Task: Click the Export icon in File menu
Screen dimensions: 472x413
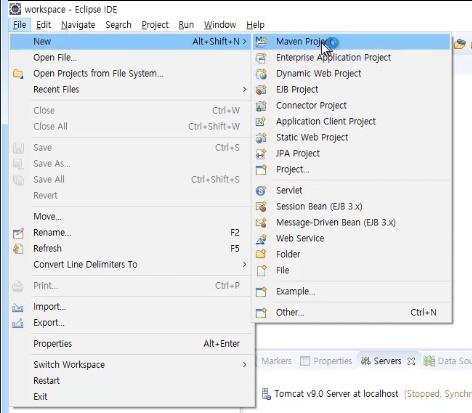Action: (x=18, y=323)
